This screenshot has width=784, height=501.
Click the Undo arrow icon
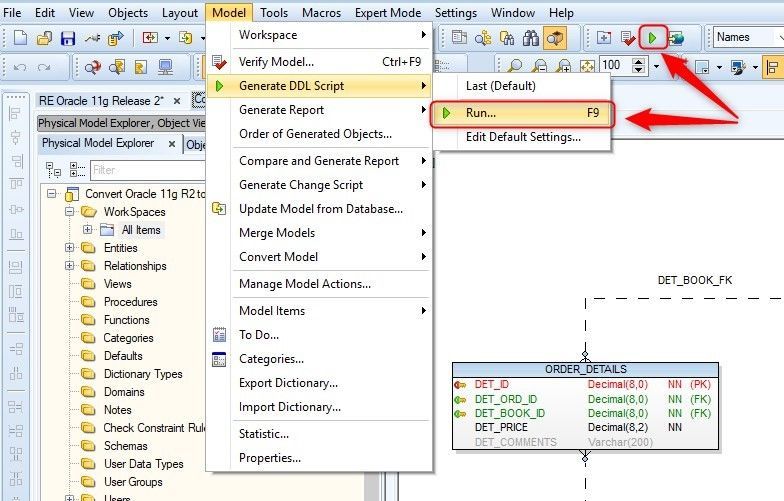(20, 67)
